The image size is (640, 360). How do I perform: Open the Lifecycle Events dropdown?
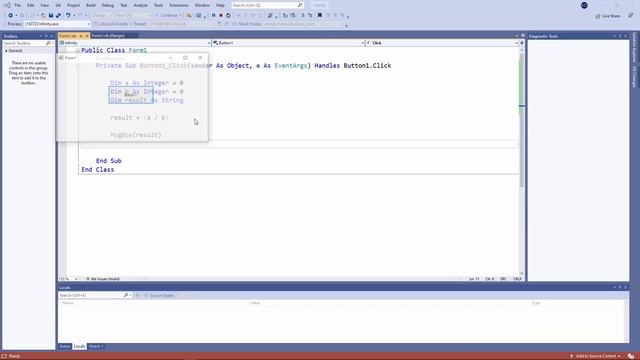112,24
